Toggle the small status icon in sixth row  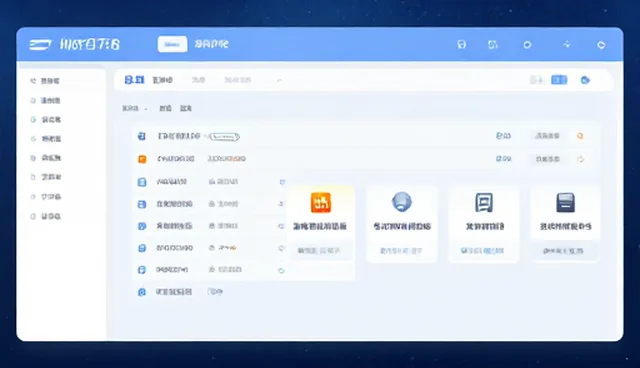pyautogui.click(x=281, y=248)
